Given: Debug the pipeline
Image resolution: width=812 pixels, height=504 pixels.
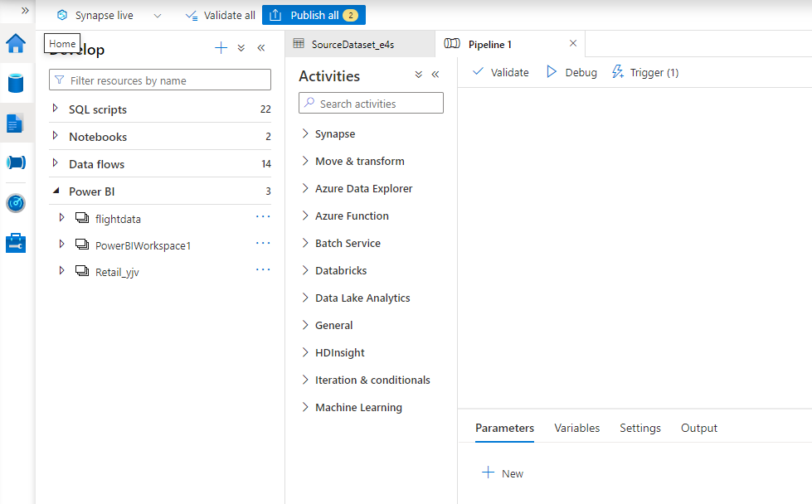Looking at the screenshot, I should coord(571,72).
